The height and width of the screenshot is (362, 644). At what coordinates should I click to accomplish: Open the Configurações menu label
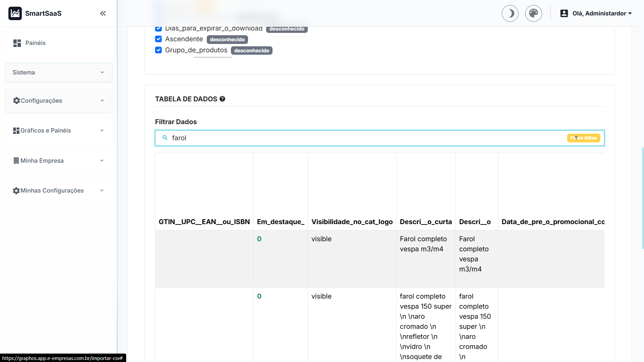[x=41, y=101]
